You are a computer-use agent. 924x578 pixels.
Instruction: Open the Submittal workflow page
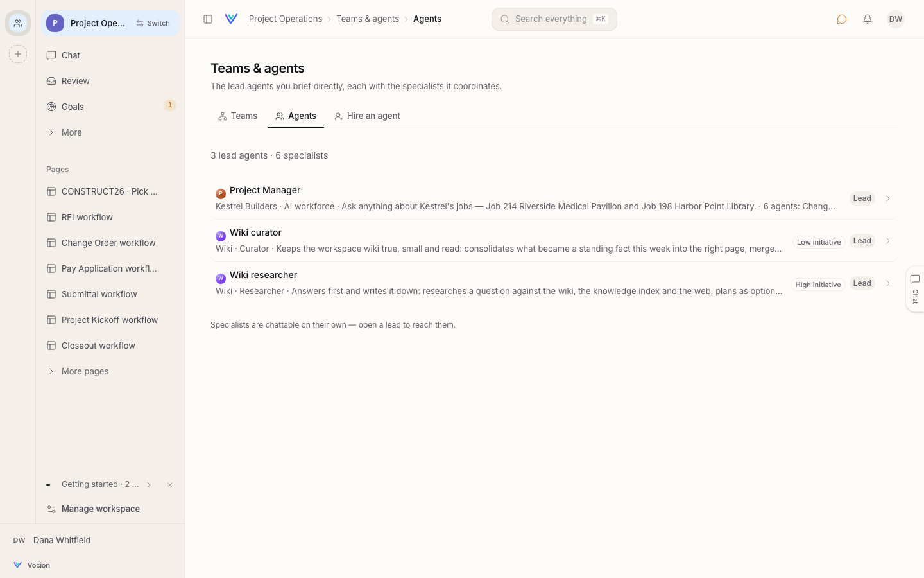click(x=110, y=294)
